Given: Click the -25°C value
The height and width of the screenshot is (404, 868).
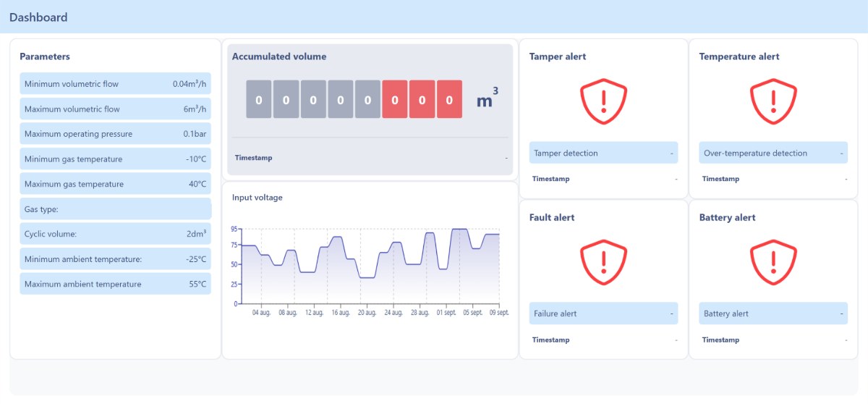Looking at the screenshot, I should 196,258.
